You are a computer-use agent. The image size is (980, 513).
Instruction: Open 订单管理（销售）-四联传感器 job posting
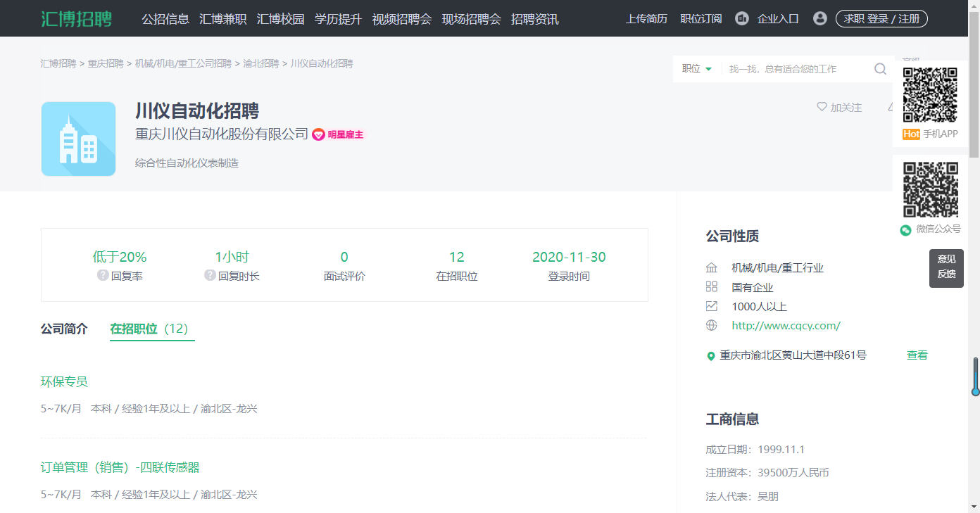coord(120,467)
